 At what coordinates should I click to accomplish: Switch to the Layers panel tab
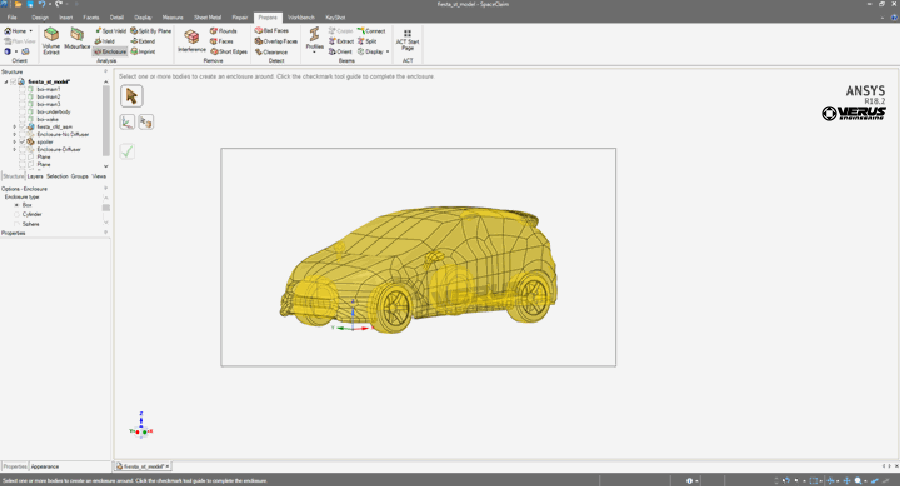point(36,177)
